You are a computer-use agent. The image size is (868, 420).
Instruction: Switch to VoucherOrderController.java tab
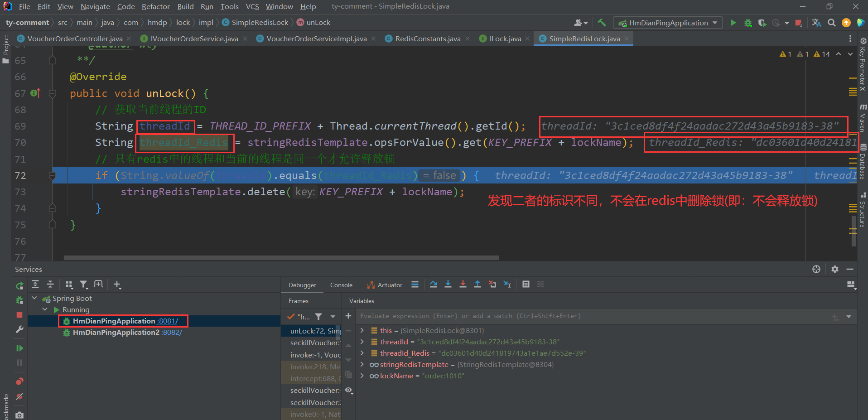coord(75,39)
